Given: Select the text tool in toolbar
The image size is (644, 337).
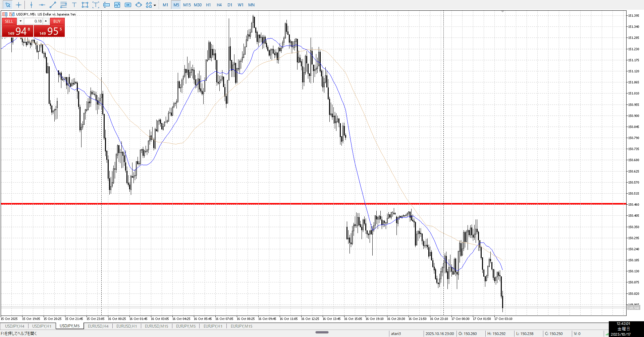Looking at the screenshot, I should [x=74, y=5].
